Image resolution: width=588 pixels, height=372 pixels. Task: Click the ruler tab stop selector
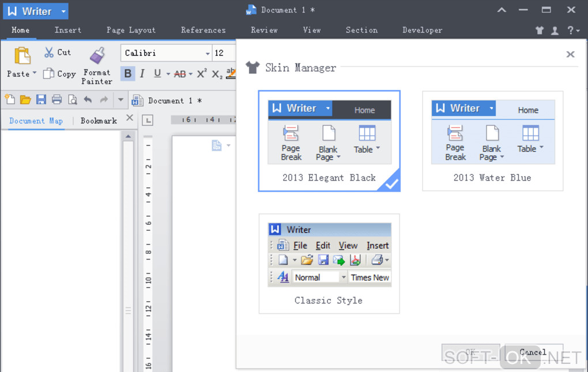click(x=148, y=121)
